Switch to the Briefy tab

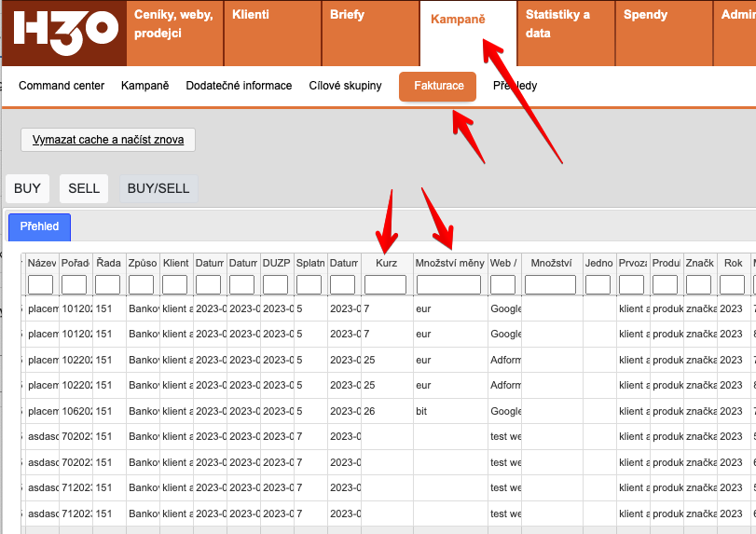tap(347, 15)
